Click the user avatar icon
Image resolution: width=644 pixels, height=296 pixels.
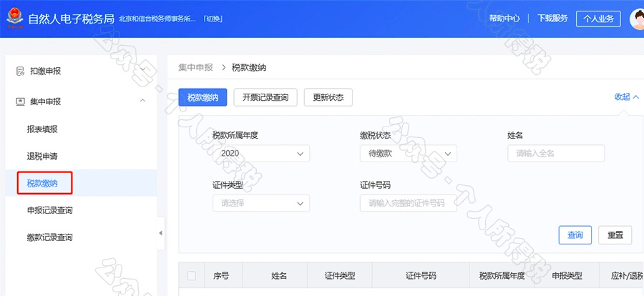[x=637, y=19]
